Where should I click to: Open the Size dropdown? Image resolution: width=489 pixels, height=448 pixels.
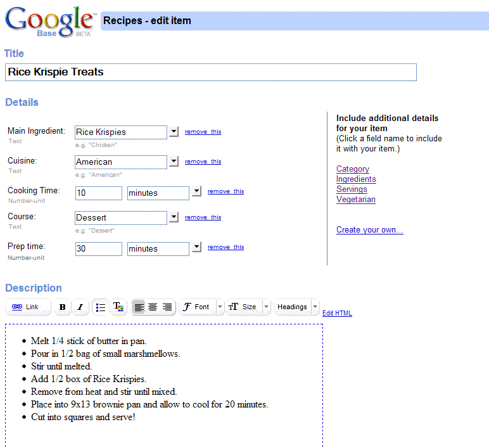coord(248,307)
